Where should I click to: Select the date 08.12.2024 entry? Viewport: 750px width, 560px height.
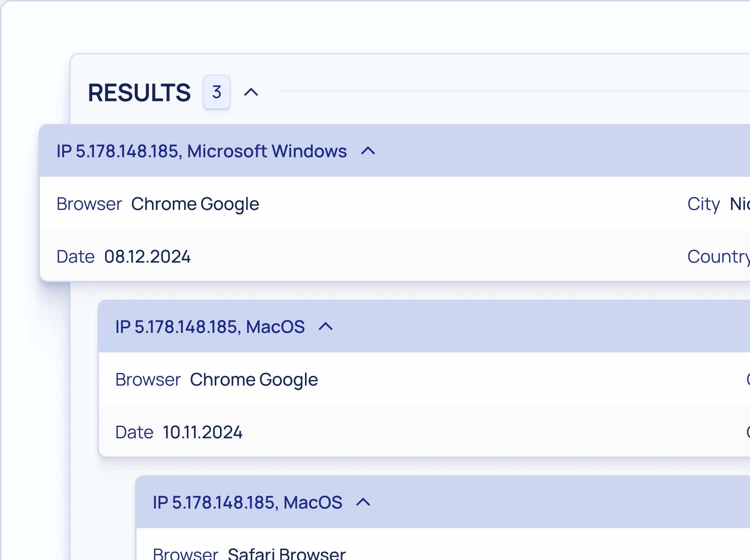coord(147,257)
